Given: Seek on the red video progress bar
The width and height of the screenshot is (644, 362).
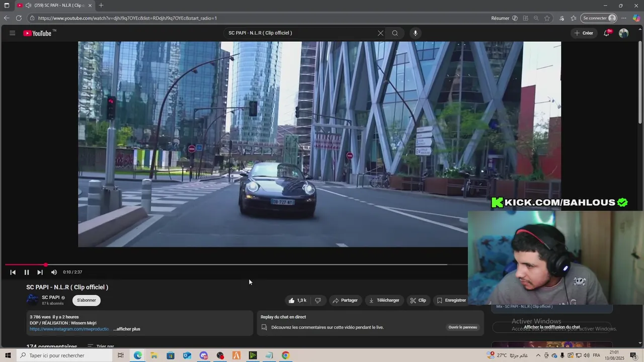Looking at the screenshot, I should [x=236, y=264].
